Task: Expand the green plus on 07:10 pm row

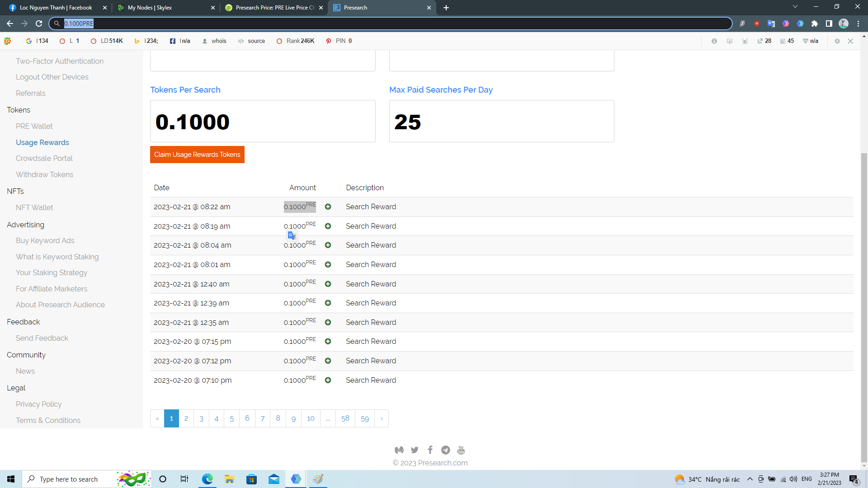Action: (x=328, y=380)
